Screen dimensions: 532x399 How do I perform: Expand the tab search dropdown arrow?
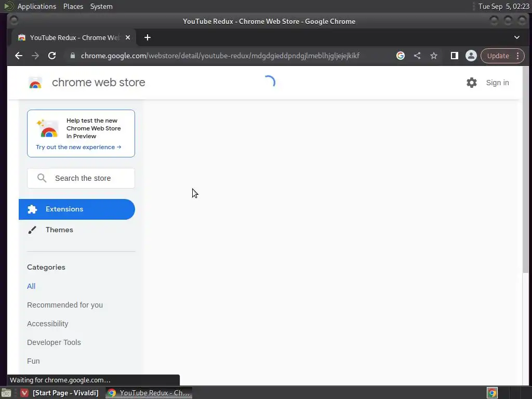517,37
